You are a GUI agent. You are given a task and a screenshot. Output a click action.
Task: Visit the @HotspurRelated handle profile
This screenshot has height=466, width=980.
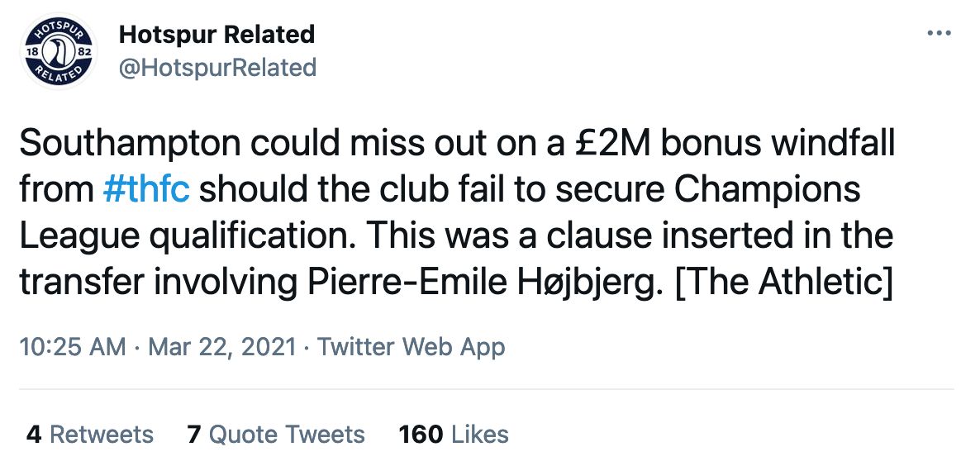[x=217, y=67]
